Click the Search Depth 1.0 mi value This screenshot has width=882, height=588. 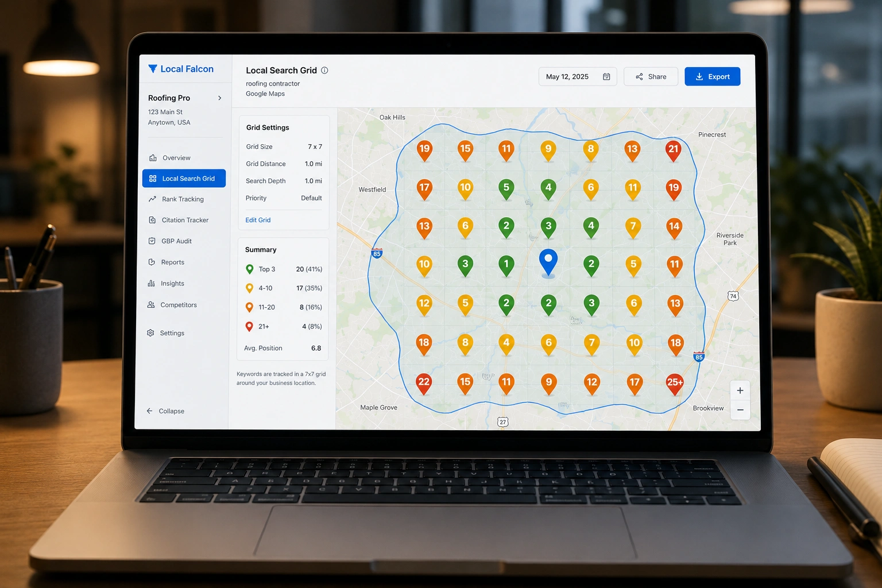pyautogui.click(x=314, y=181)
